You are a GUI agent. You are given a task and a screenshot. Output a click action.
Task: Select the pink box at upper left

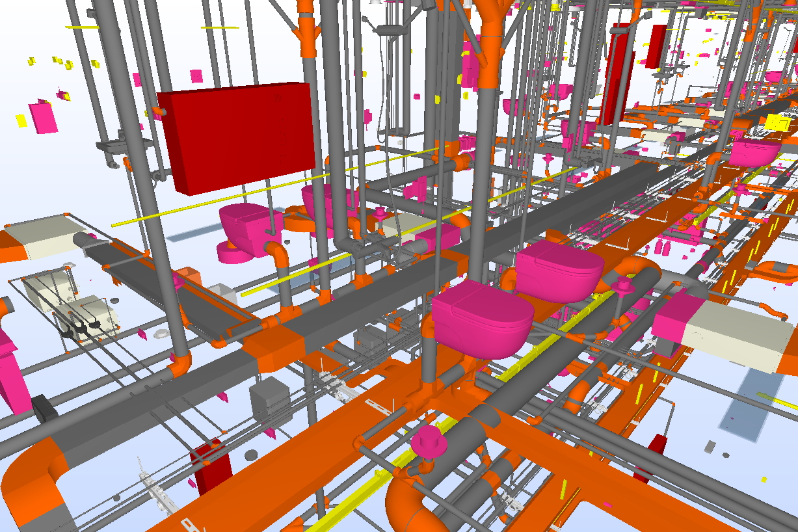click(x=44, y=117)
